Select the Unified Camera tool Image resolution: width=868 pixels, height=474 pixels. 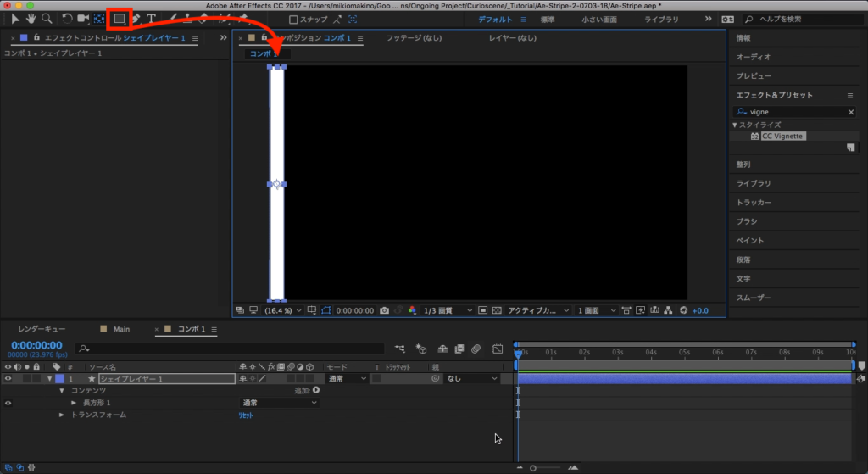click(x=83, y=18)
